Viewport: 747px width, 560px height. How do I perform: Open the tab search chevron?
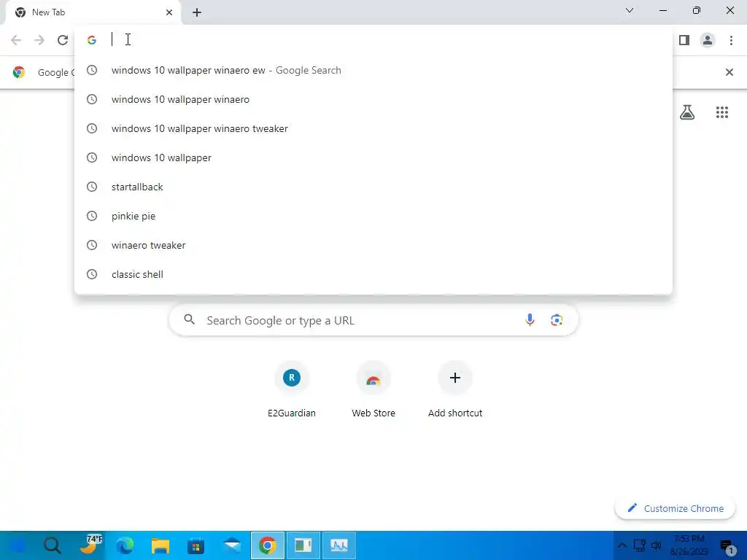[630, 10]
